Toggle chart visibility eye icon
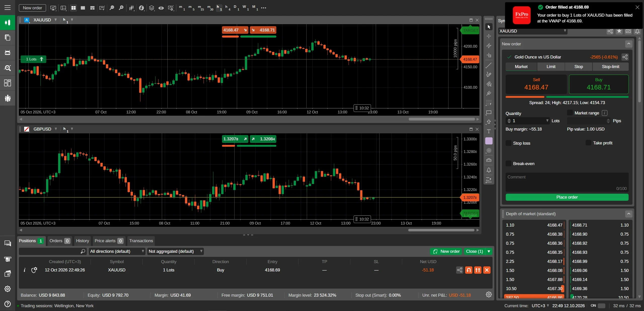Viewport: 644px width, 311px height. pos(161,8)
